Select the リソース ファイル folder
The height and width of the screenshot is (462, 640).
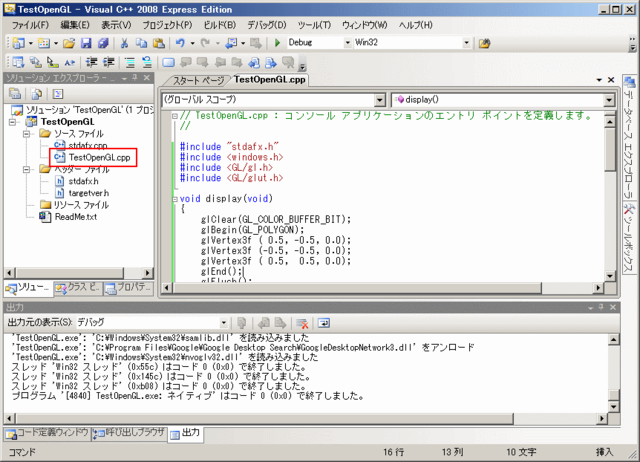pos(81,205)
